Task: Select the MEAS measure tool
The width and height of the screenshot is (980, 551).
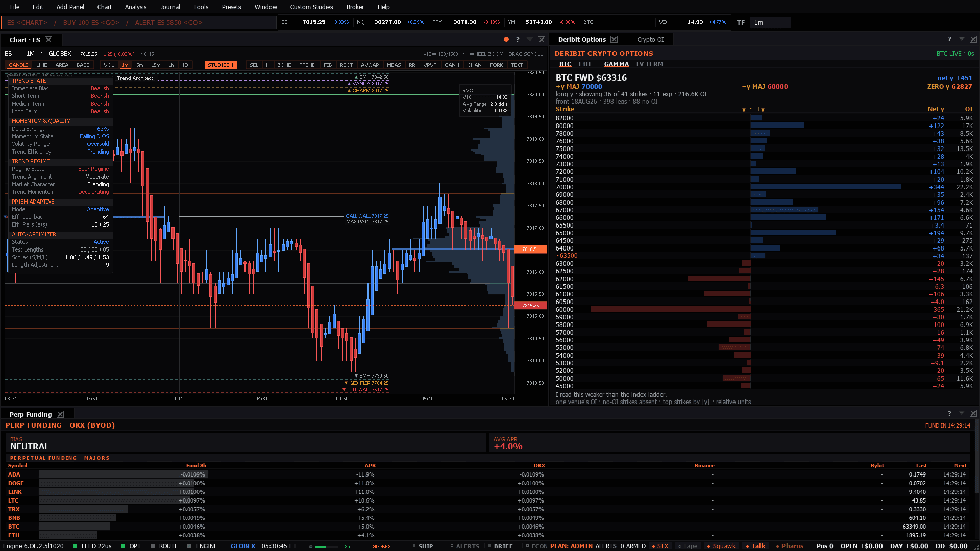Action: pos(394,65)
